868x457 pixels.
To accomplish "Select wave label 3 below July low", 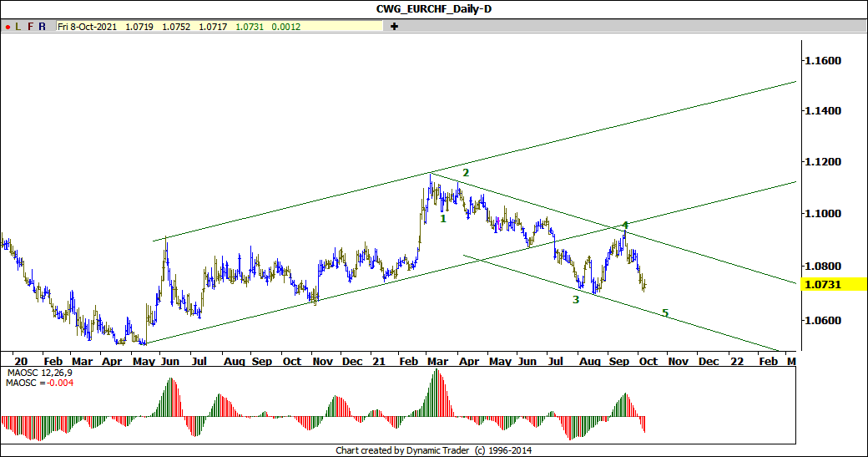I will tap(576, 299).
